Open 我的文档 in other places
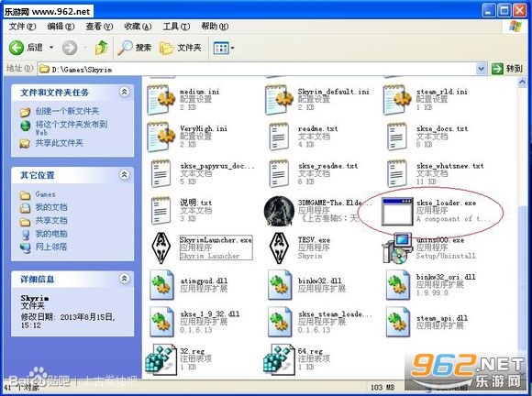This screenshot has width=532, height=396. pyautogui.click(x=51, y=207)
